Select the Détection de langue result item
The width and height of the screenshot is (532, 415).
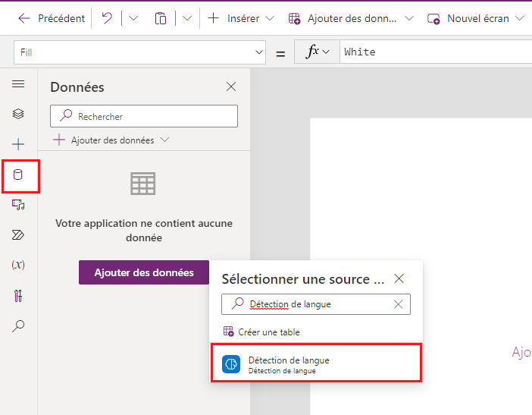315,364
